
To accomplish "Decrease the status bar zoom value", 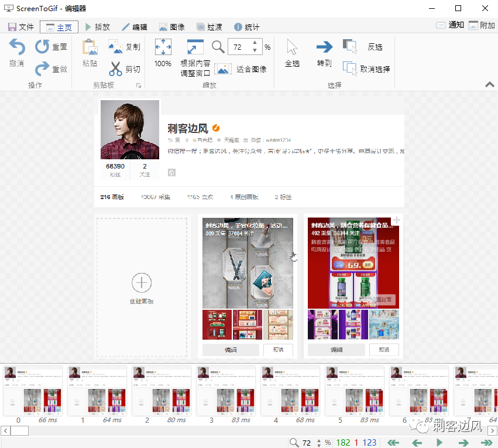I will point(319,445).
